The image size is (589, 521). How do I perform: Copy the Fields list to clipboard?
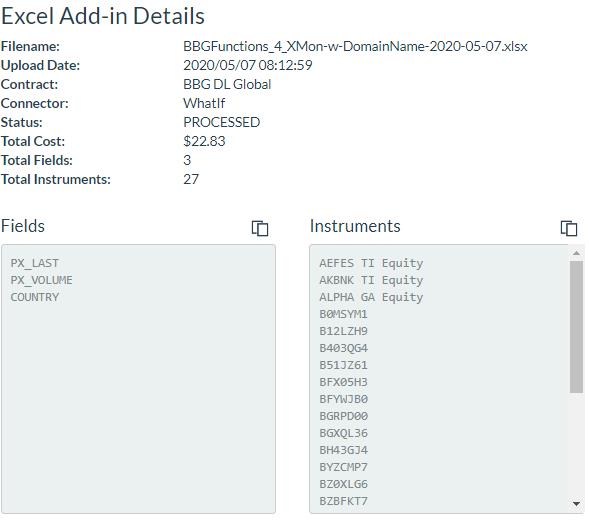pyautogui.click(x=260, y=228)
